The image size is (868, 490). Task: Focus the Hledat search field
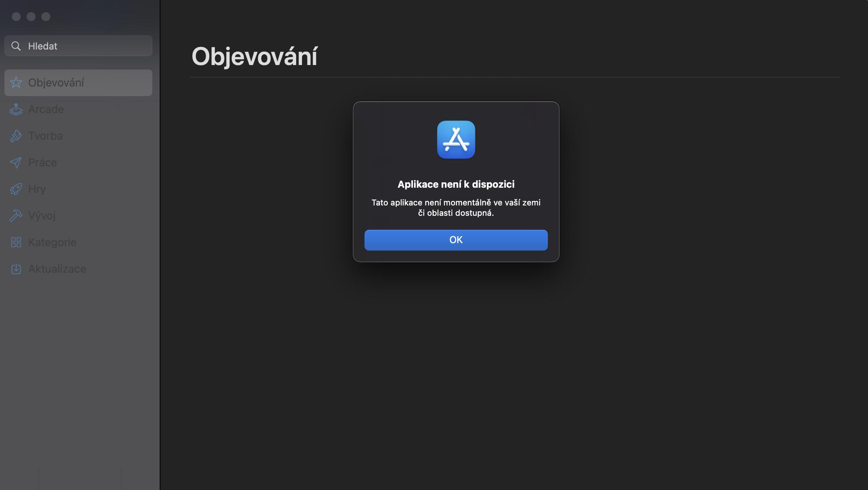pos(78,46)
